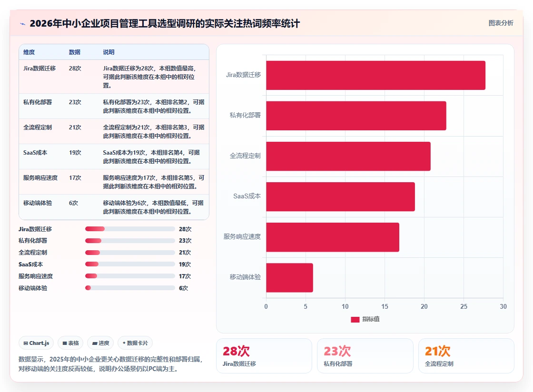Select the Chart.js tag chip
This screenshot has height=392, width=533.
[x=36, y=343]
